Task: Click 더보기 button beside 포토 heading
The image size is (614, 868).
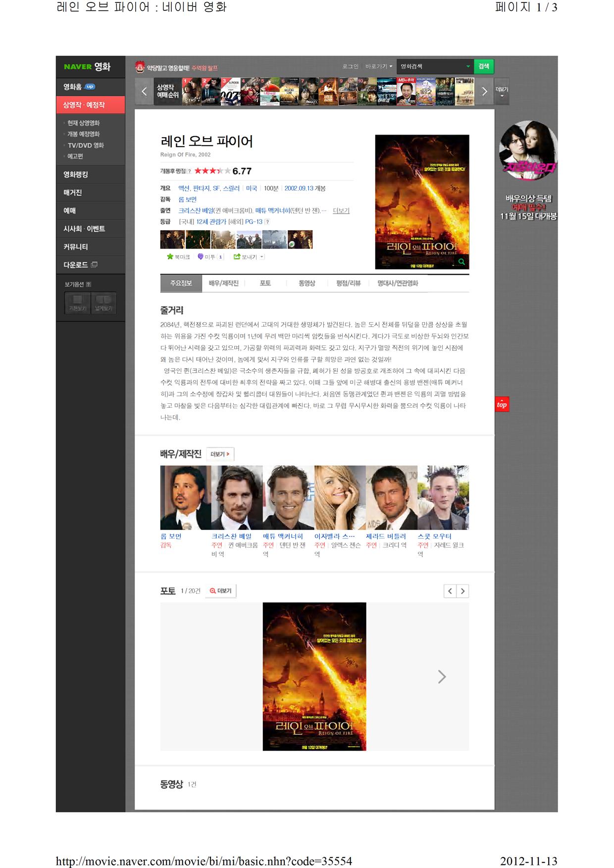Action: pos(221,591)
